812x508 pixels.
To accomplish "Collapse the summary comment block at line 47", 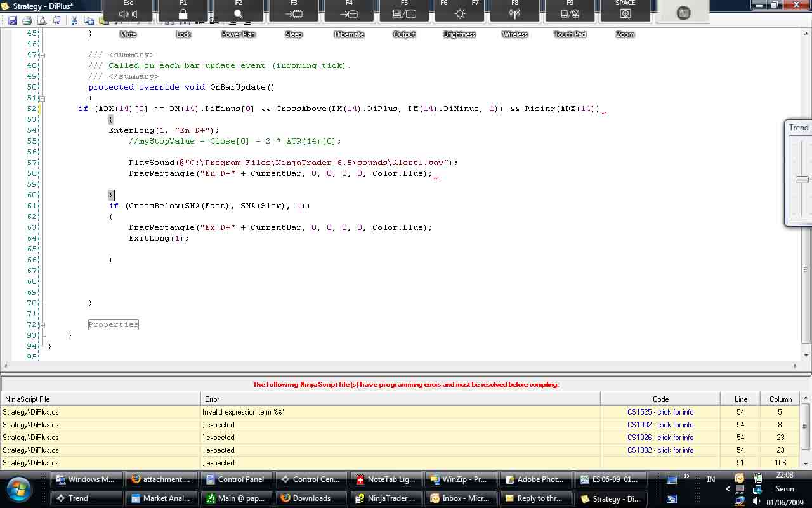I will 43,55.
